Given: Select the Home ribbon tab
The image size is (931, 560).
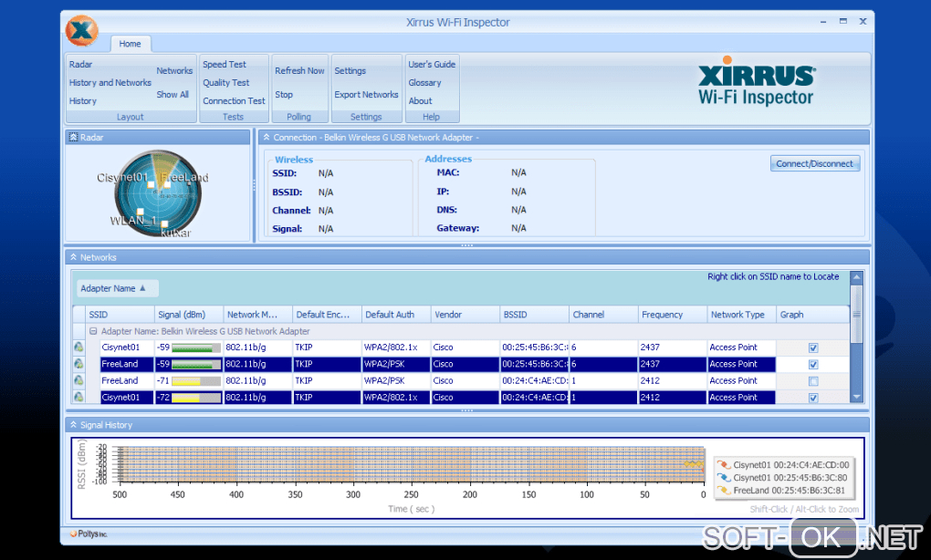Looking at the screenshot, I should 130,44.
